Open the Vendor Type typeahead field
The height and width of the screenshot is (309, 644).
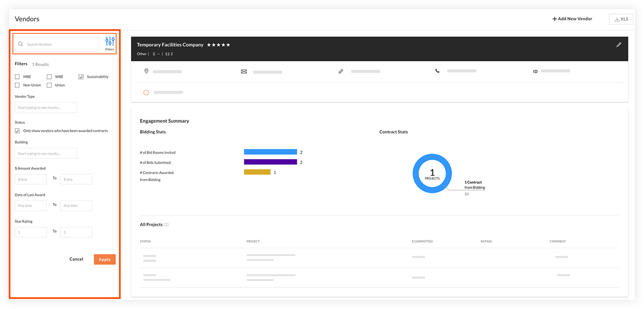[x=46, y=107]
